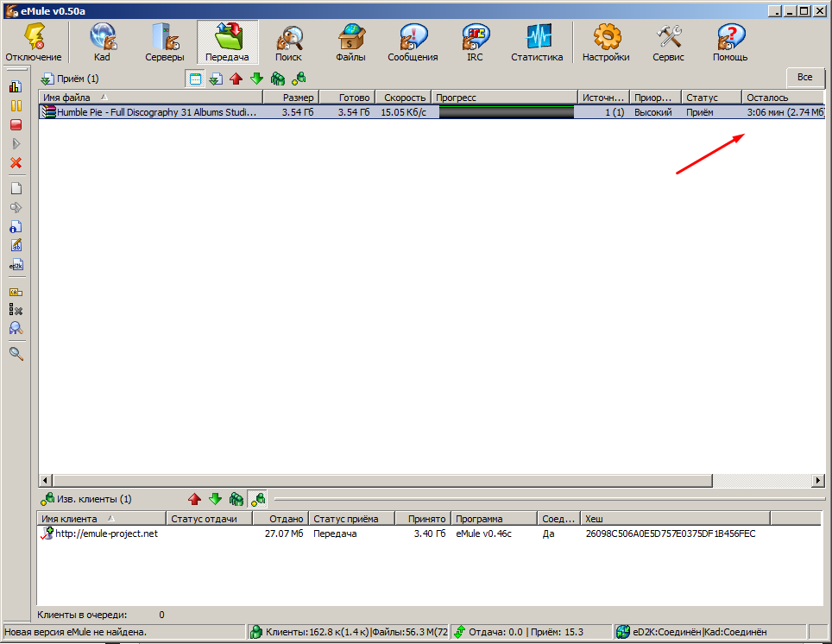
Task: Click the blank page open-file icon
Action: (16, 188)
